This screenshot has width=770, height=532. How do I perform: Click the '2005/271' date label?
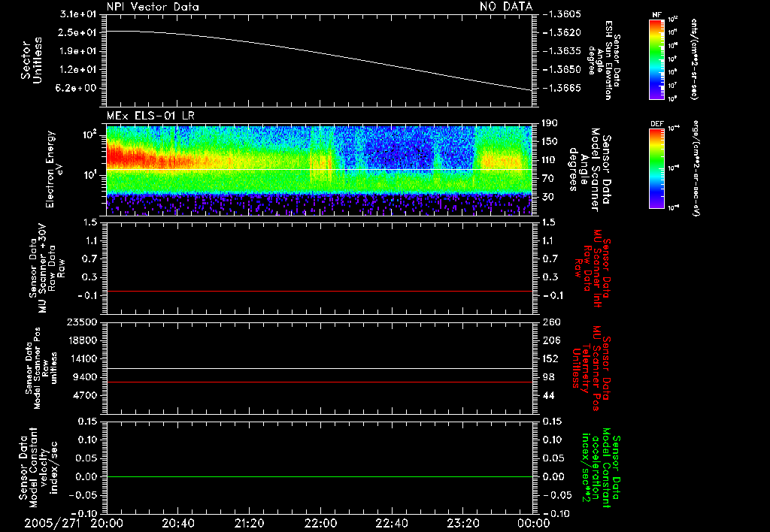click(52, 523)
